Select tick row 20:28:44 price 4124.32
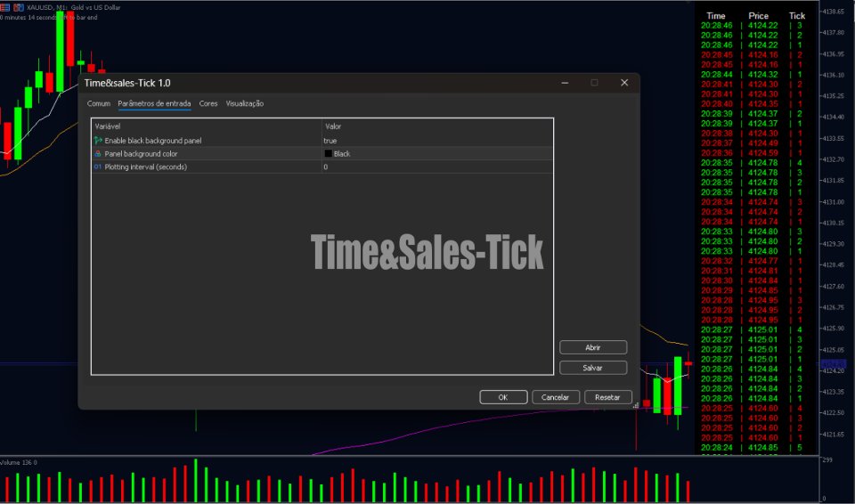Image resolution: width=855 pixels, height=504 pixels. tap(752, 75)
